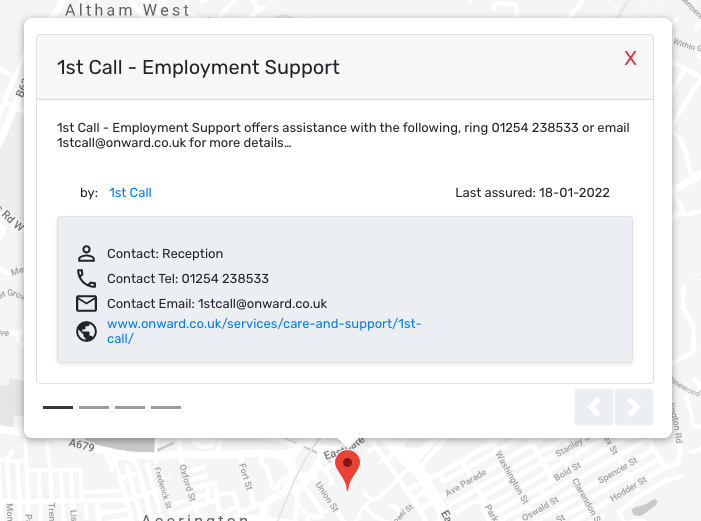
Task: Select the fourth carousel indicator dash
Action: tap(166, 407)
